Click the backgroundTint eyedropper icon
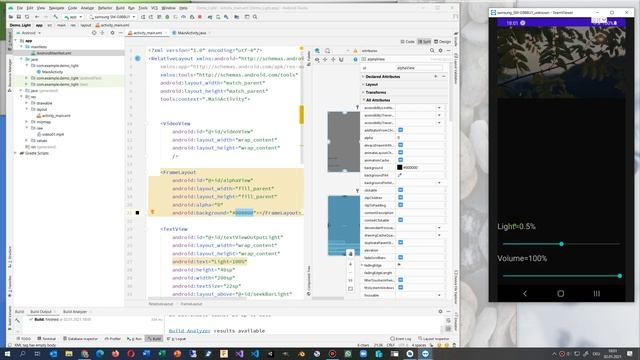Screen dimensions: 640x360 tap(400, 175)
